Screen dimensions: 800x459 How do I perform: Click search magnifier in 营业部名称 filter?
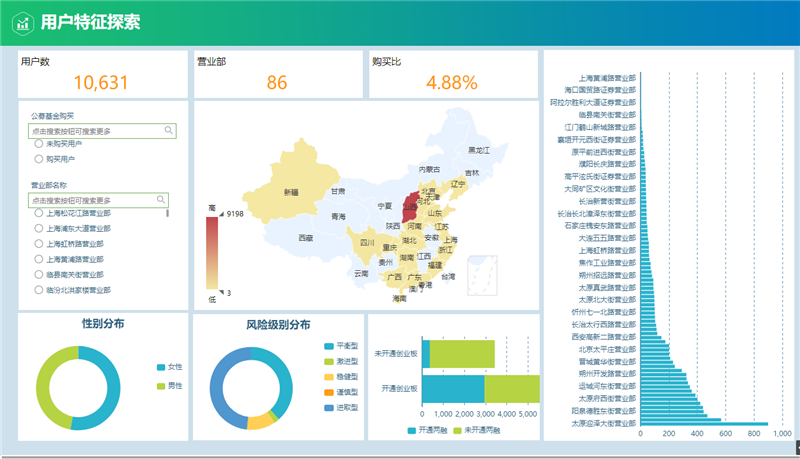161,199
